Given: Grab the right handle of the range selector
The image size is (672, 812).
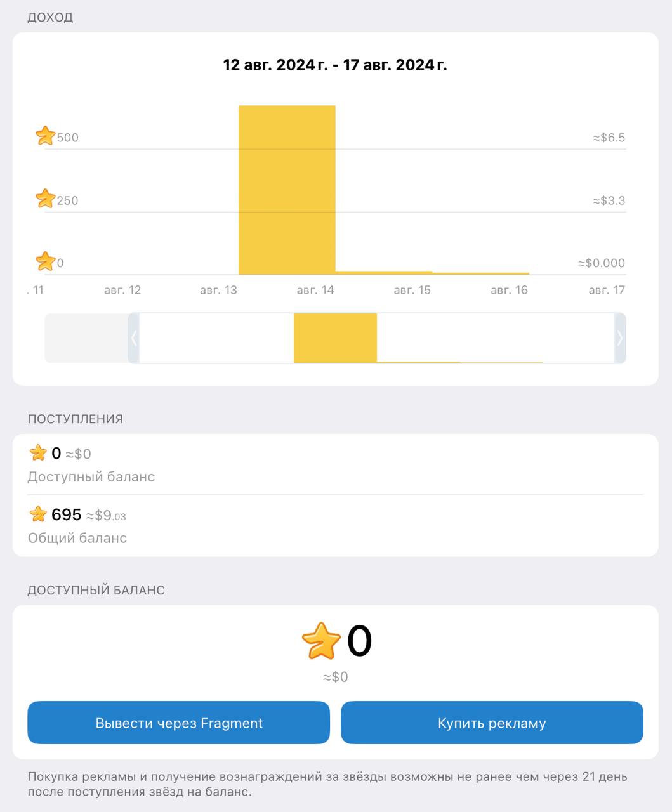Looking at the screenshot, I should (620, 338).
